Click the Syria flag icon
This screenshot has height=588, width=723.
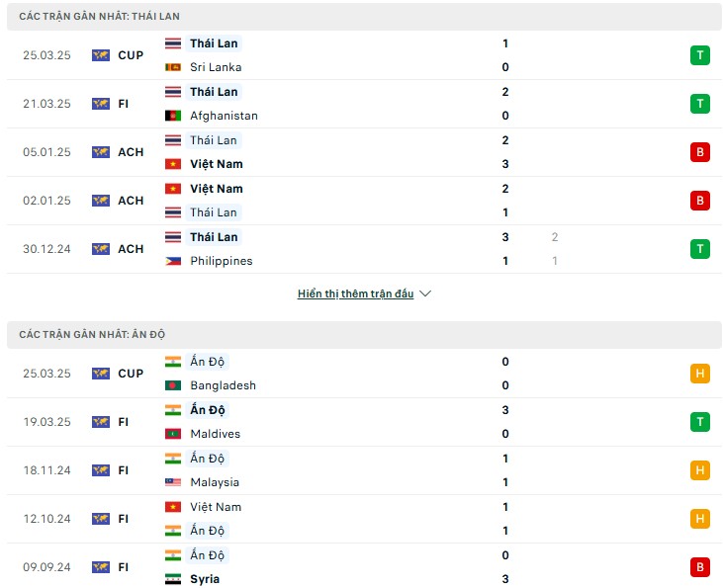click(173, 579)
